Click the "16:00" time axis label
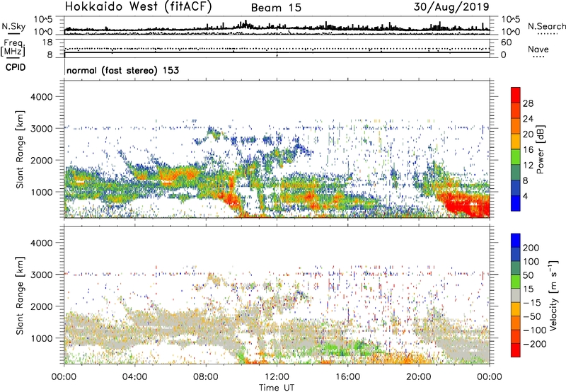This screenshot has width=566, height=392. [347, 377]
